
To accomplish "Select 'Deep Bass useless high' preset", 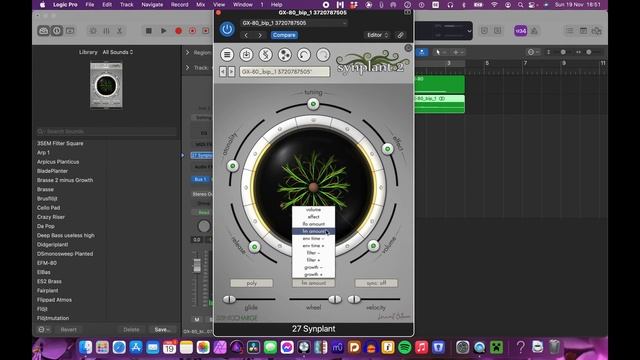I will tap(65, 235).
